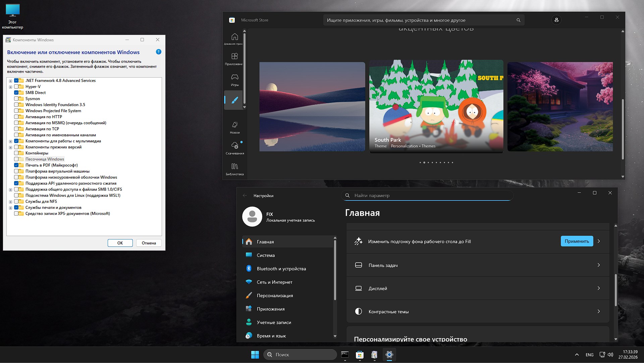Select Система in Settings navigation
This screenshot has width=644, height=363.
[266, 255]
